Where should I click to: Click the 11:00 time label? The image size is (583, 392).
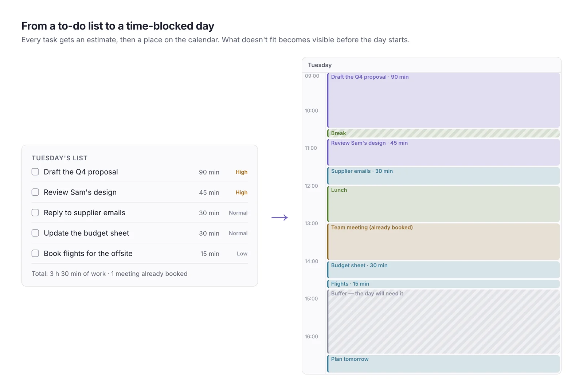[311, 148]
